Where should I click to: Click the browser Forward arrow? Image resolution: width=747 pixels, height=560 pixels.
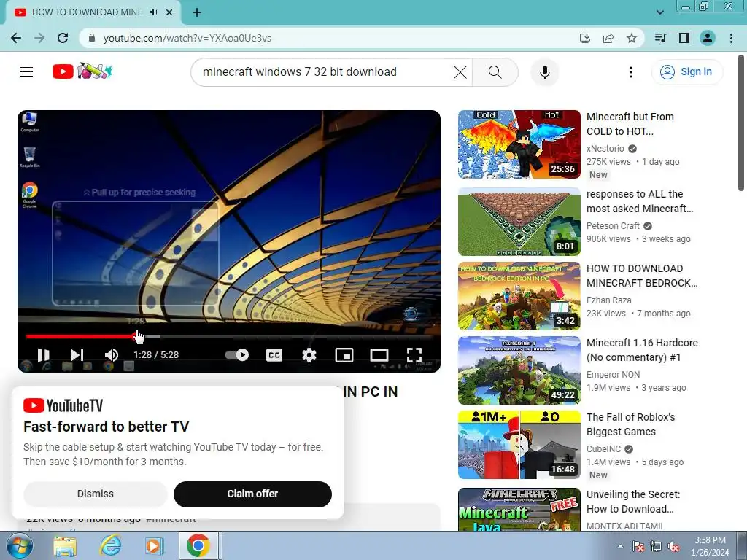click(39, 38)
